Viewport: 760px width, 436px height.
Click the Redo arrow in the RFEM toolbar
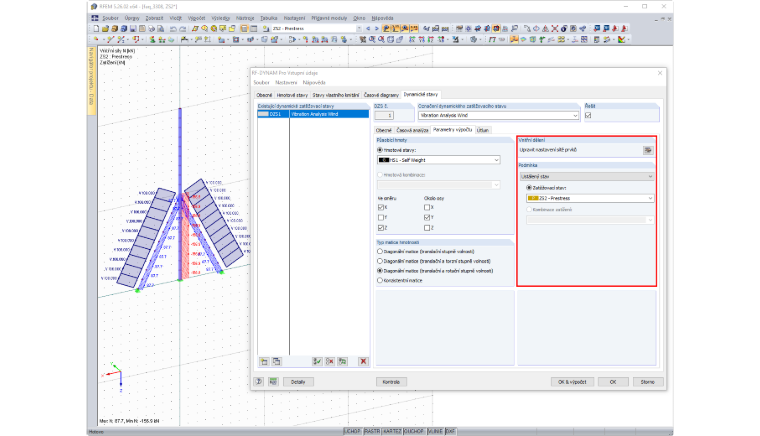(182, 29)
